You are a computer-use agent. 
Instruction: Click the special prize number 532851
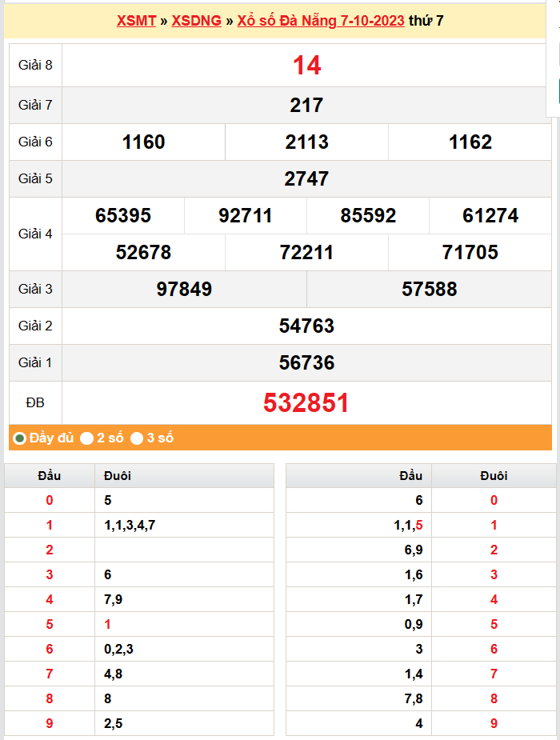306,403
